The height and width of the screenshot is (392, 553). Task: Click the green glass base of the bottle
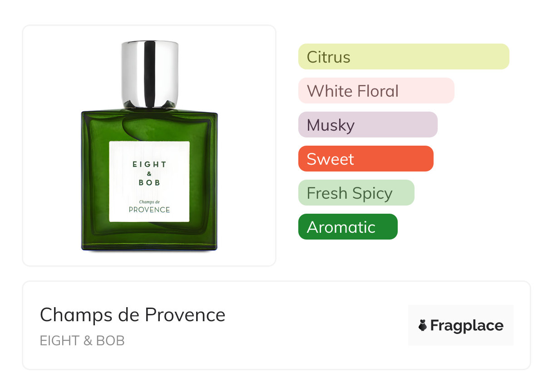[x=149, y=240]
